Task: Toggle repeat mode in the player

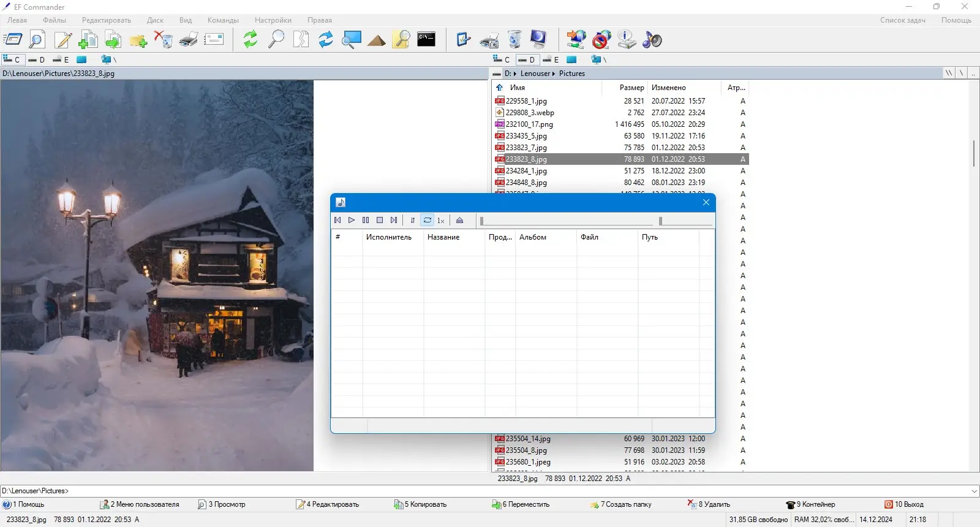Action: (x=428, y=220)
